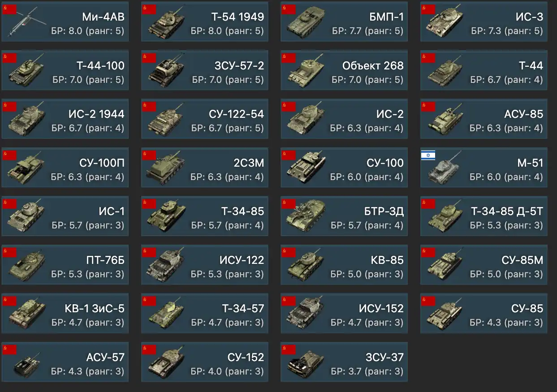The height and width of the screenshot is (392, 557).
Task: Click the ИС-2 1944 tank icon
Action: (x=27, y=120)
